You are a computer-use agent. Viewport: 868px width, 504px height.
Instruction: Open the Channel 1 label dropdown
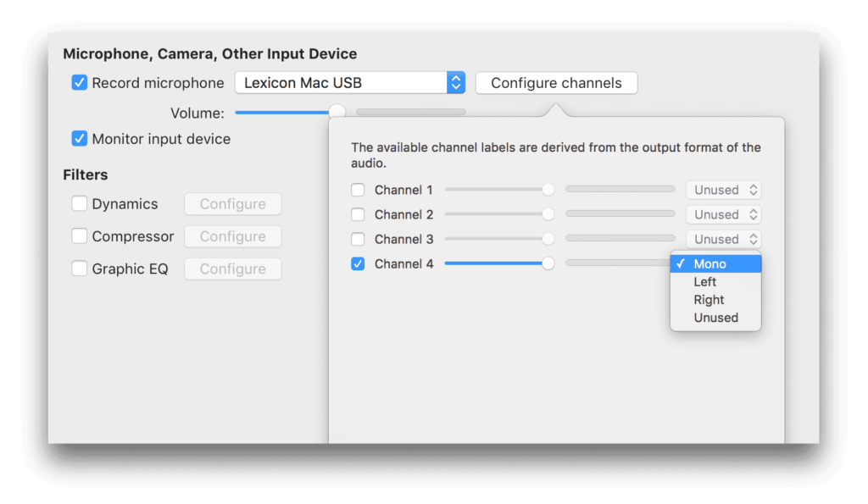(x=723, y=189)
